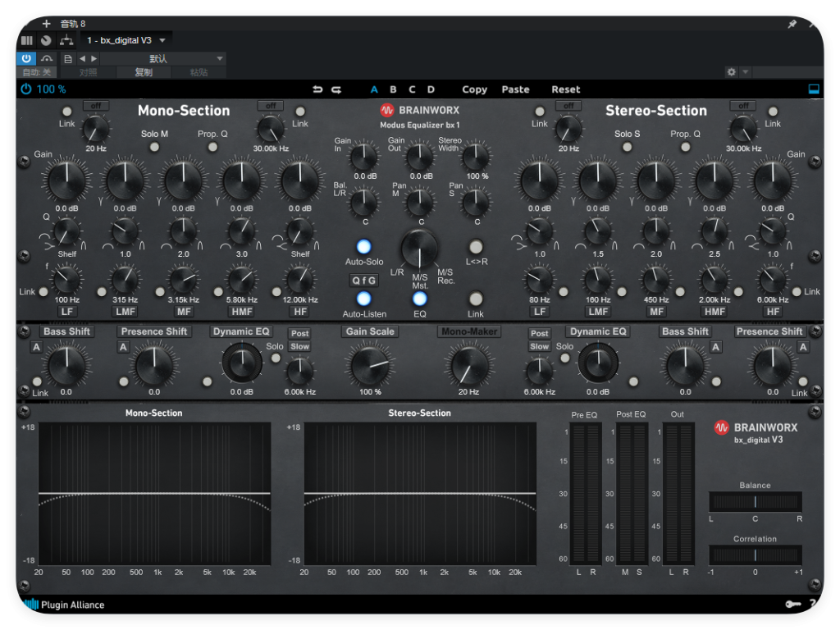840x630 pixels.
Task: Click the Mono Bass Shift A button
Action: coord(36,347)
